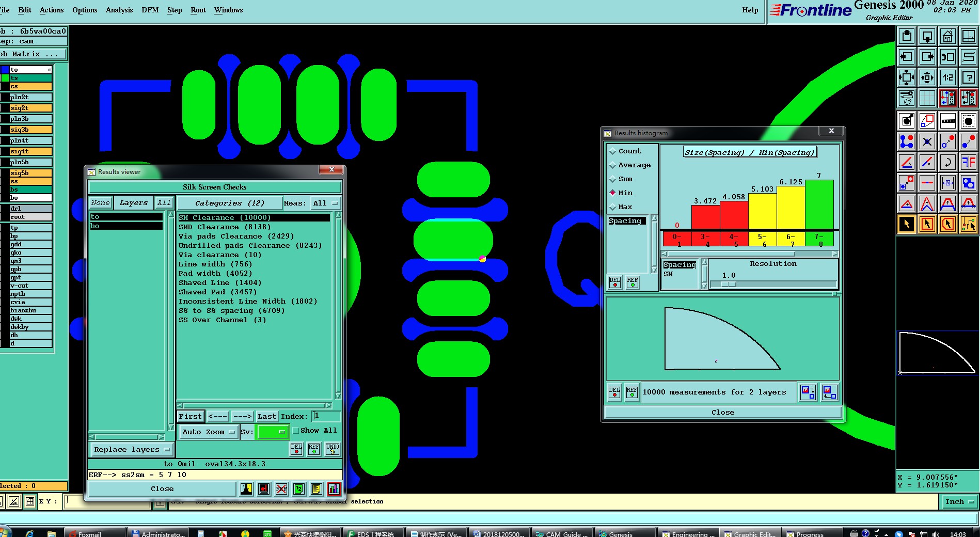The width and height of the screenshot is (980, 537).
Task: Select the mirror F tool icon
Action: (x=968, y=162)
